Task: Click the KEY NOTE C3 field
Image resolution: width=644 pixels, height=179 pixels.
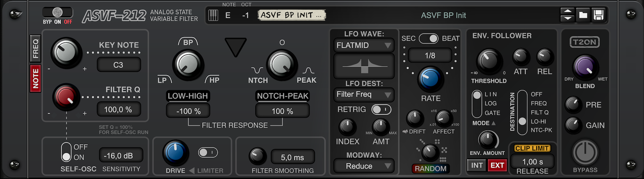Action: tap(119, 65)
